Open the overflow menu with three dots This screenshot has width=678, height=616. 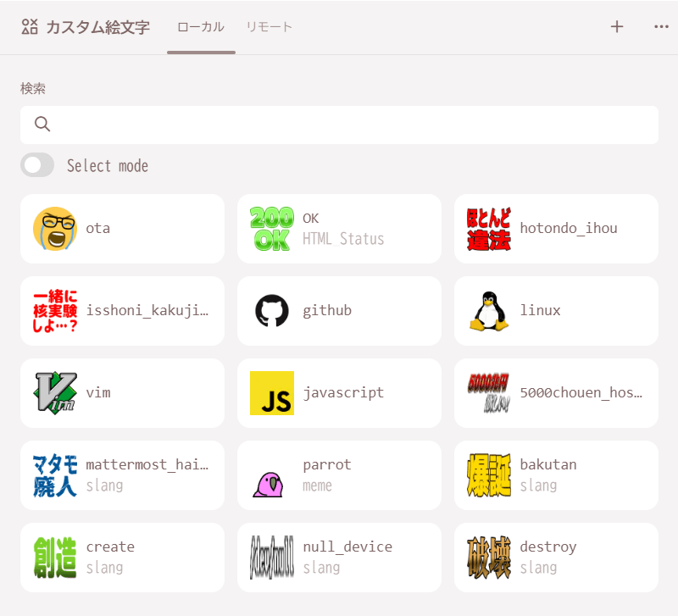660,26
